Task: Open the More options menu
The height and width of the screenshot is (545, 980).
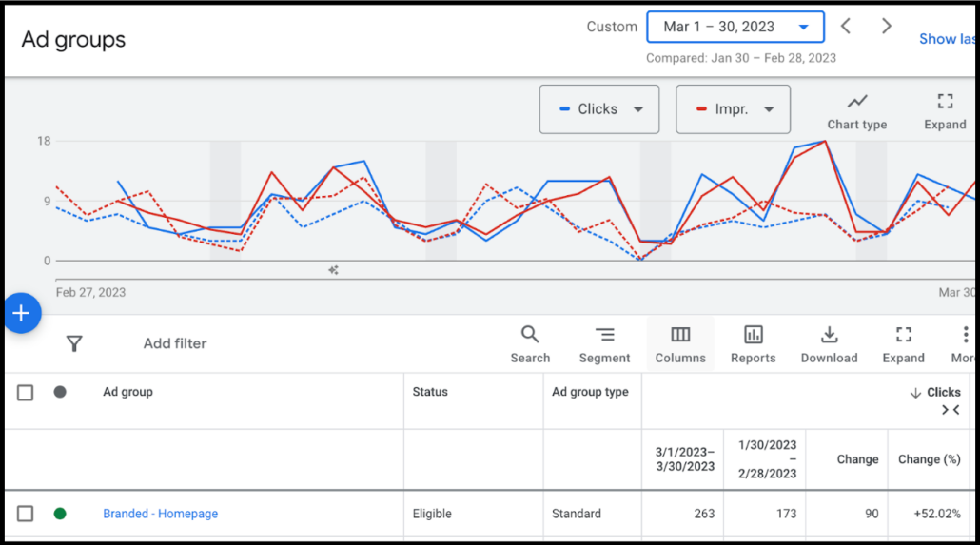Action: pyautogui.click(x=963, y=344)
